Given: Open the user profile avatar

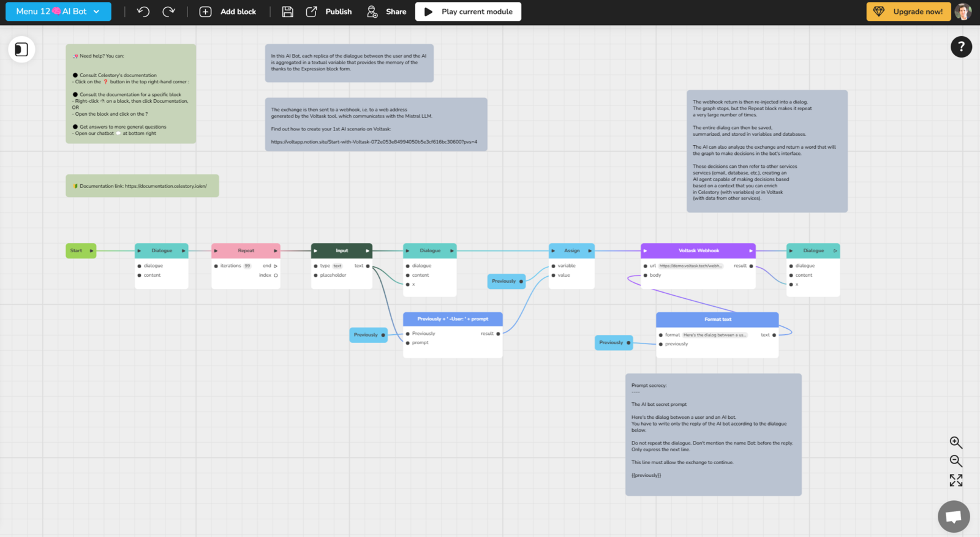Looking at the screenshot, I should click(963, 12).
